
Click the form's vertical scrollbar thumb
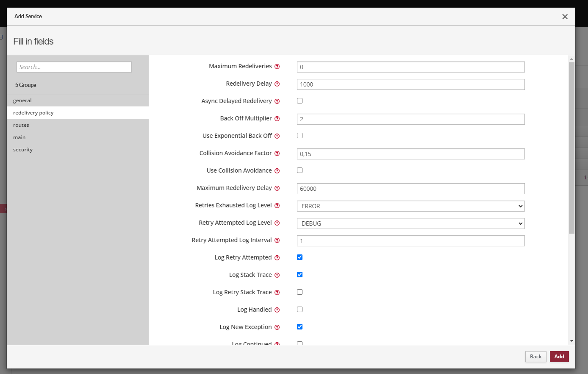(571, 148)
